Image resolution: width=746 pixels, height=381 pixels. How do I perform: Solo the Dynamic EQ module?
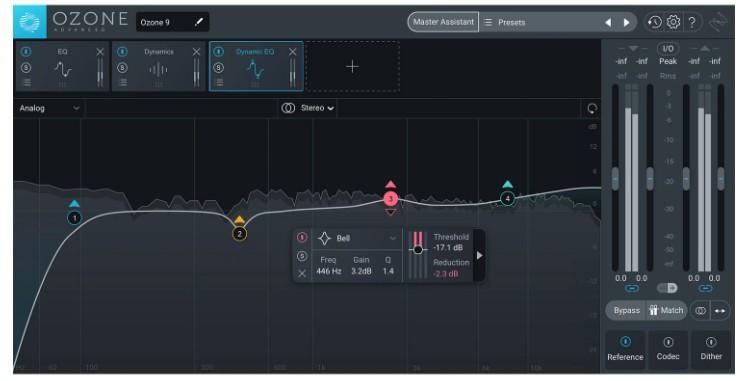218,68
